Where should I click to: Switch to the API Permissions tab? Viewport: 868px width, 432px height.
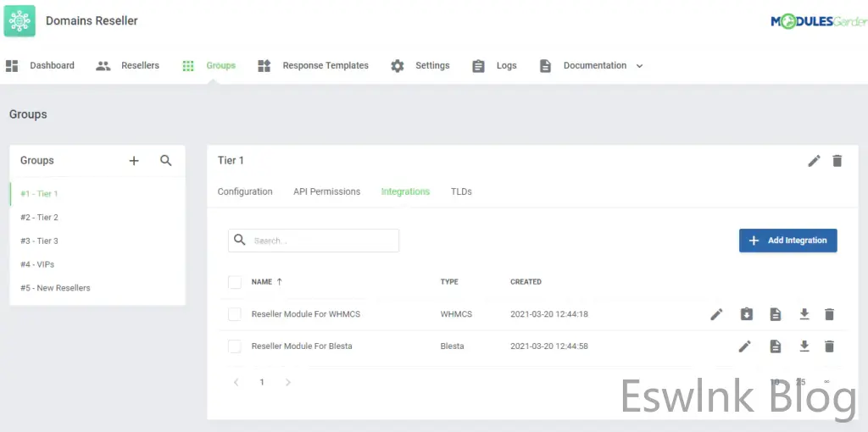[x=326, y=191]
